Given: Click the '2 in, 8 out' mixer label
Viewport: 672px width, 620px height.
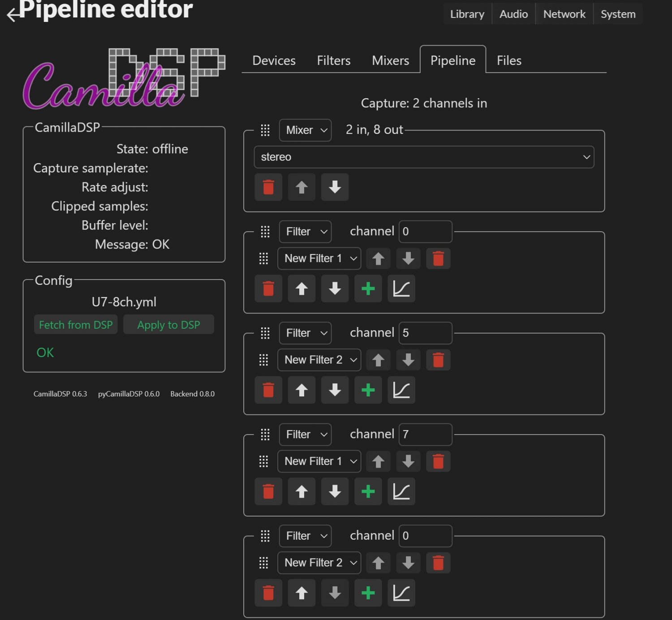Looking at the screenshot, I should 375,130.
